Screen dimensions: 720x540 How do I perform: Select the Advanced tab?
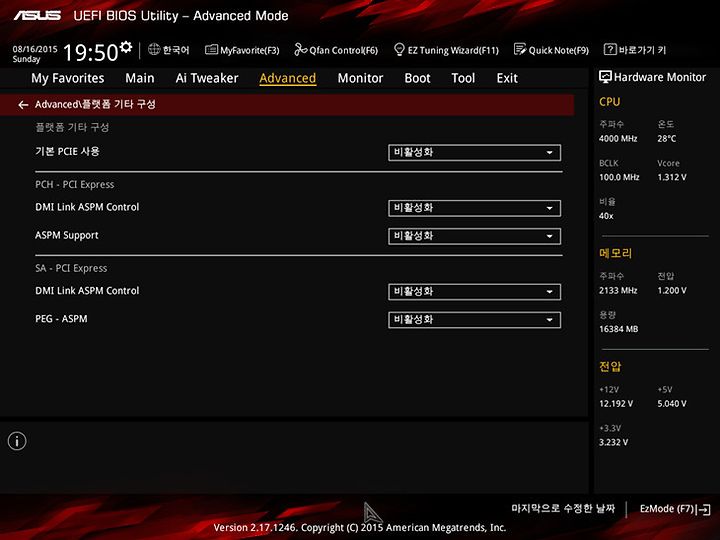click(x=287, y=79)
